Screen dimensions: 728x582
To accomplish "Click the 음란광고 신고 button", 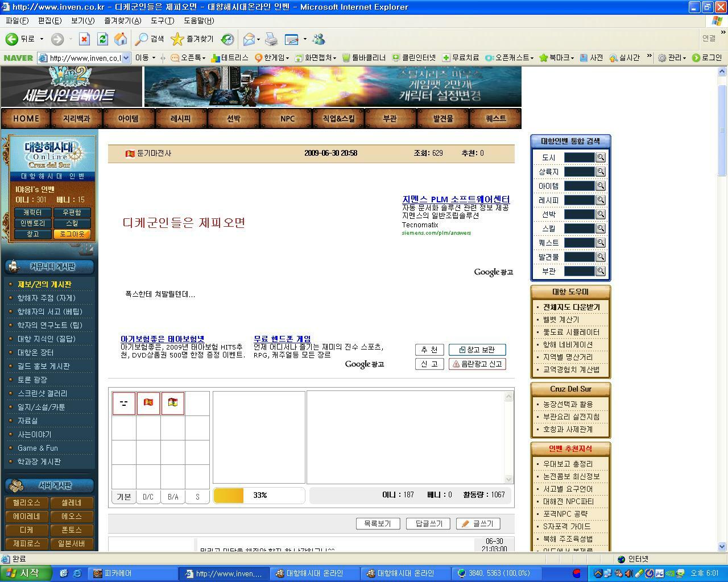I will [x=477, y=364].
